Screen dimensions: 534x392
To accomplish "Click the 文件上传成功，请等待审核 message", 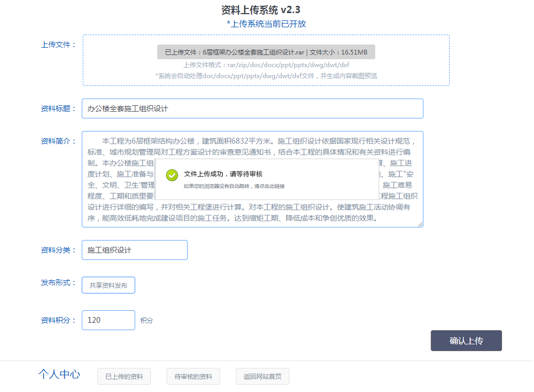I will pos(223,174).
